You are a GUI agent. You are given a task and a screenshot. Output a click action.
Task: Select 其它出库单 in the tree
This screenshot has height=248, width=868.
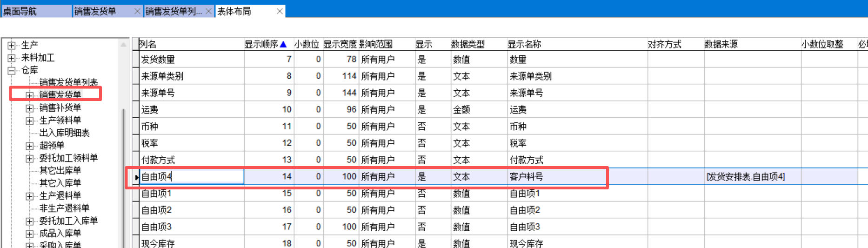[60, 171]
